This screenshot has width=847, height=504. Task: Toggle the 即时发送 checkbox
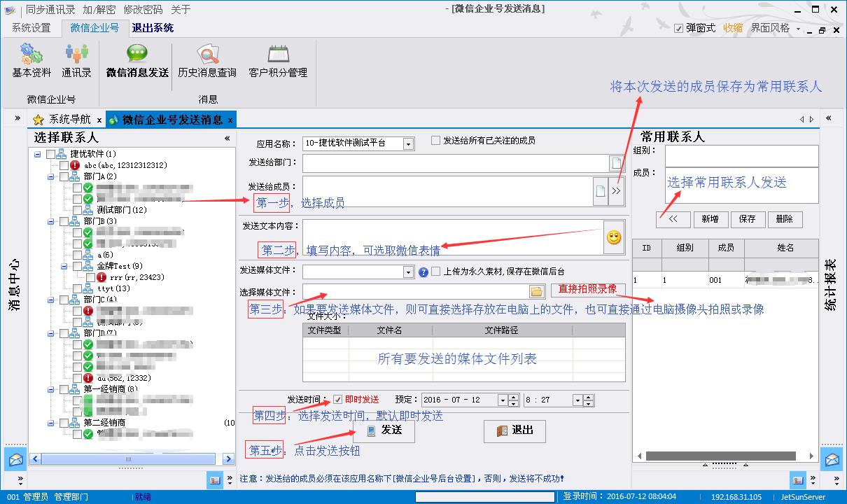click(337, 400)
